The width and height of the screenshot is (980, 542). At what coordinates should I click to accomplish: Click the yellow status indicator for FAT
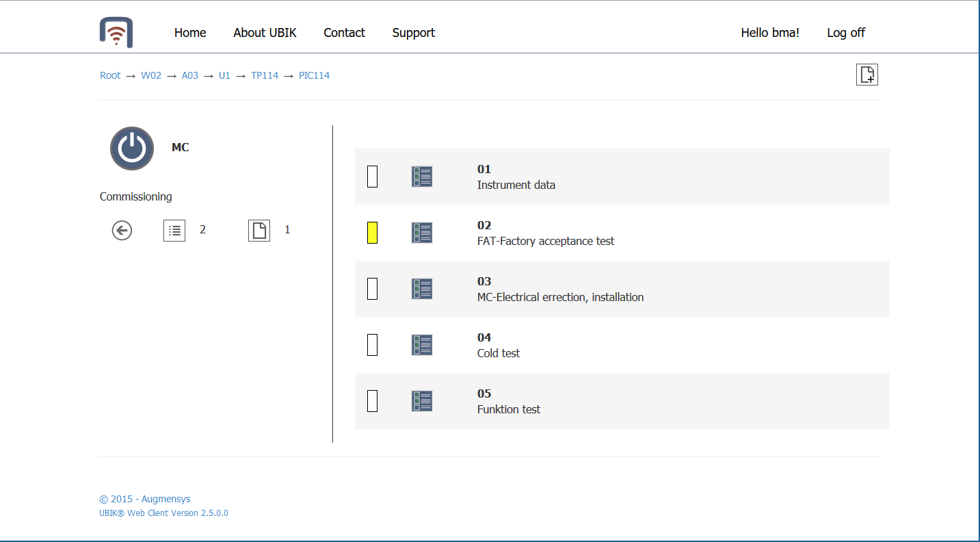[x=372, y=233]
